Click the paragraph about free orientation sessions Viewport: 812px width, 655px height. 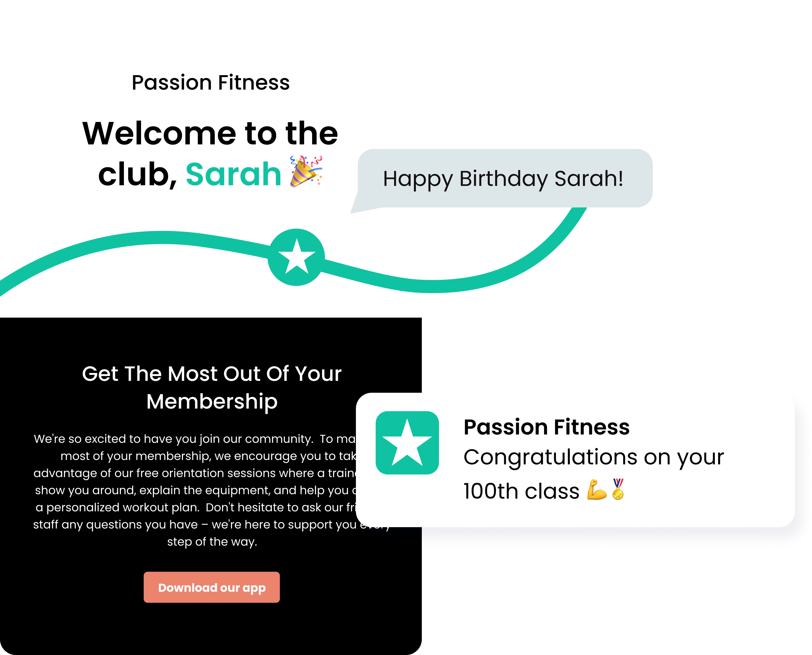[212, 490]
